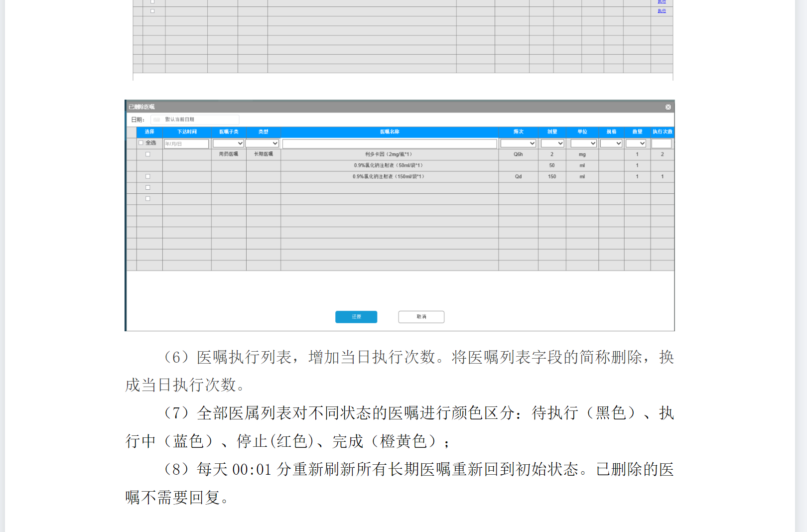Click the paragraph starting with （6）医嘱执行列表
This screenshot has width=807, height=532.
pos(400,371)
